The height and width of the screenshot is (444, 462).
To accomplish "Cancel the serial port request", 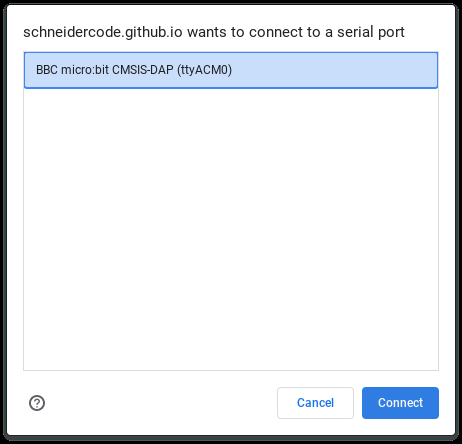I will 315,403.
